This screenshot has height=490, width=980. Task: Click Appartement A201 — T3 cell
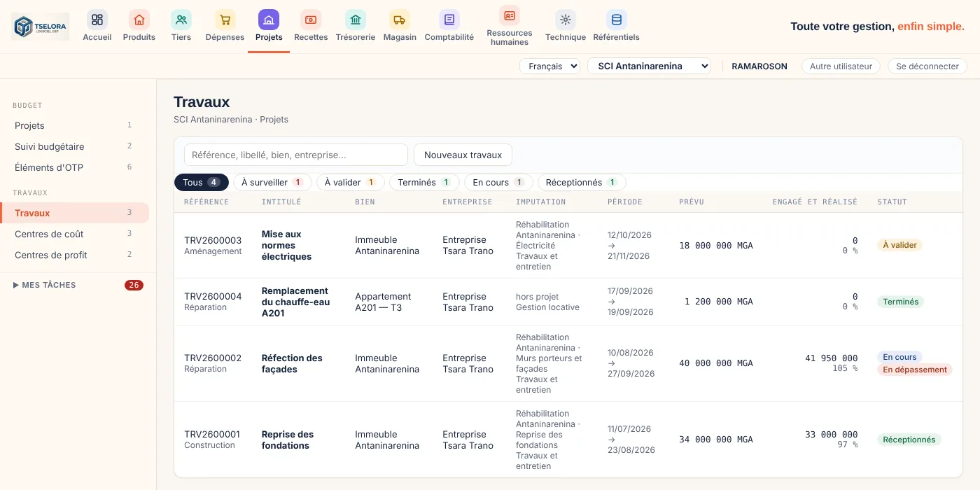(383, 302)
